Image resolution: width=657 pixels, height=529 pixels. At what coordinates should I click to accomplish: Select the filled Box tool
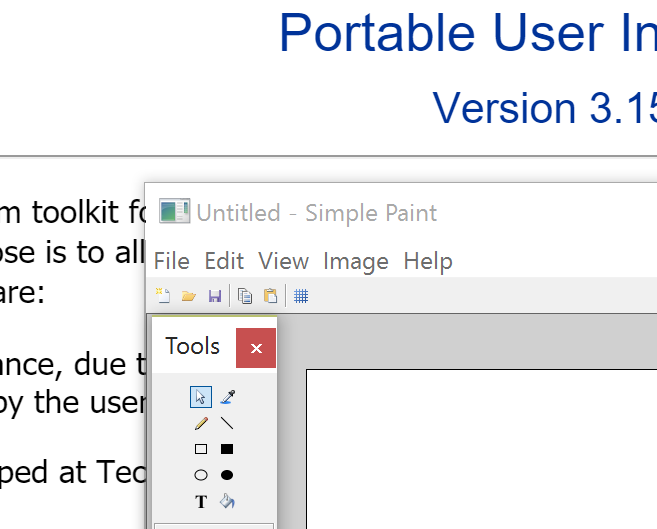[x=227, y=449]
